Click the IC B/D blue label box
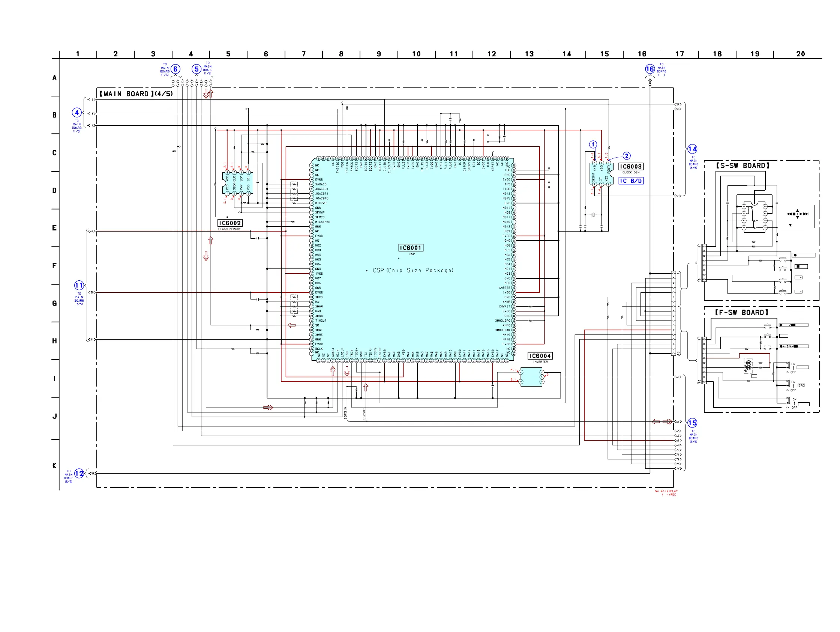The image size is (840, 632). (631, 181)
